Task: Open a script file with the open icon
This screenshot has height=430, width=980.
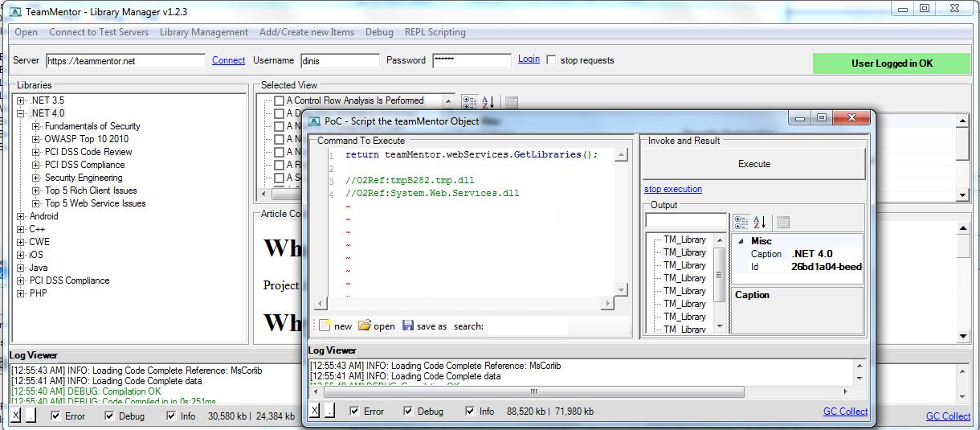Action: [x=365, y=326]
